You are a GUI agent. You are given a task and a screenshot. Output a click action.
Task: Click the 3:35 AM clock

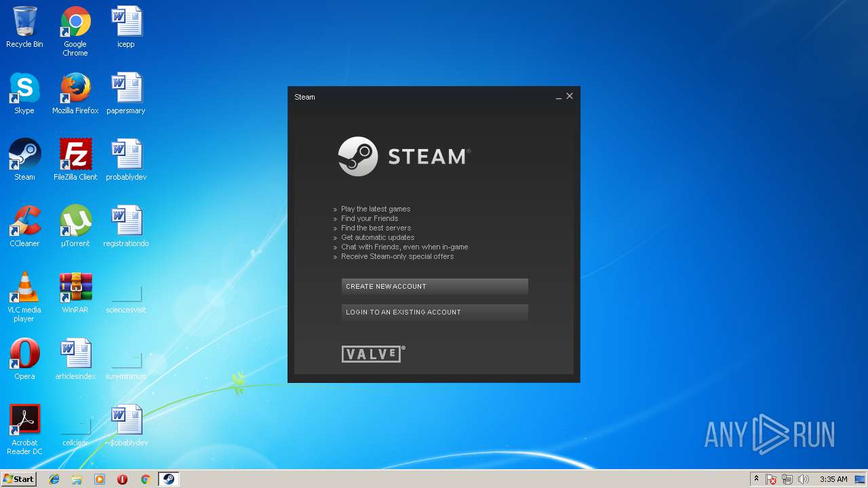coord(833,479)
